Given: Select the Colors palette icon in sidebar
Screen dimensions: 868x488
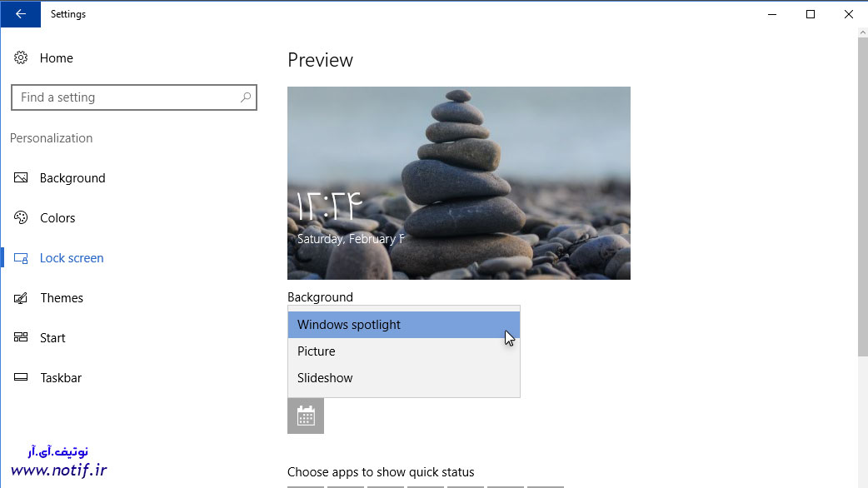Looking at the screenshot, I should click(x=22, y=218).
